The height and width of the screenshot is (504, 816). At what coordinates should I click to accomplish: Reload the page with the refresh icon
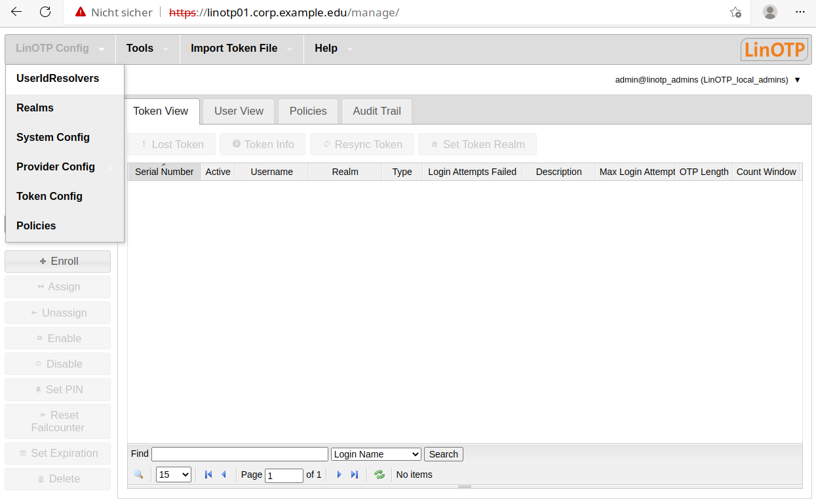(45, 12)
